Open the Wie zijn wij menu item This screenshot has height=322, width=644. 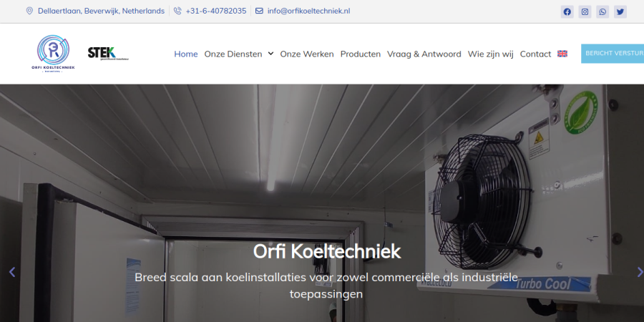[x=490, y=54]
